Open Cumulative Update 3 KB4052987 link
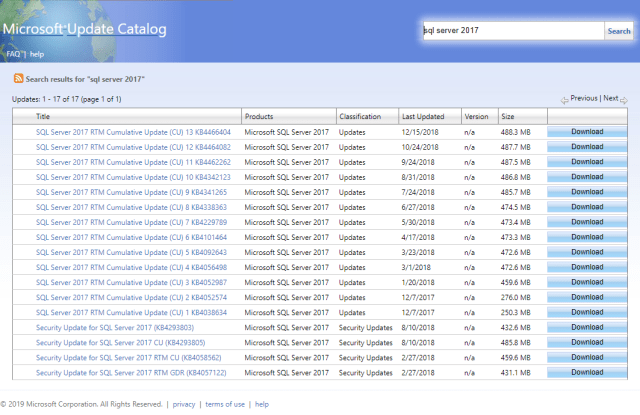 point(131,282)
